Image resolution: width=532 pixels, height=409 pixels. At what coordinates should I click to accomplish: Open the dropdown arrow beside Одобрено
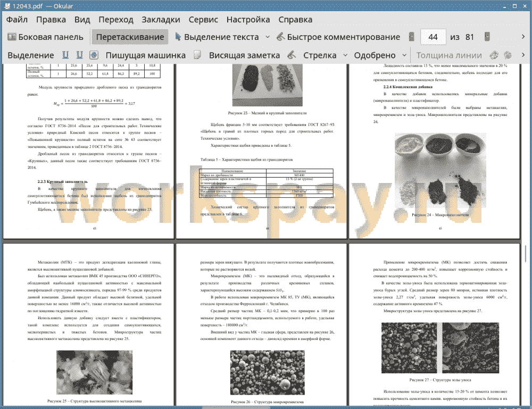[x=404, y=55]
